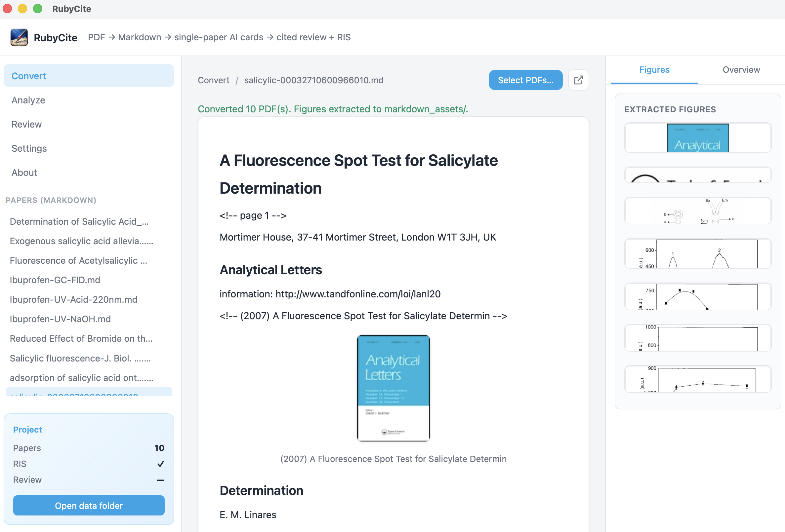Select adsorption of salicylic acid paper

click(x=89, y=377)
